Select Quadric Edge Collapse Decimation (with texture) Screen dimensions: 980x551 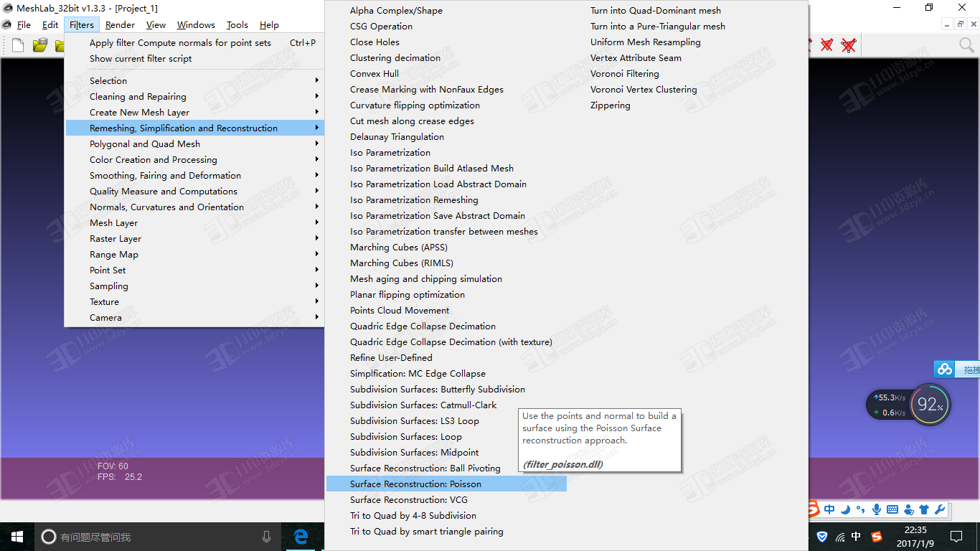tap(446, 342)
